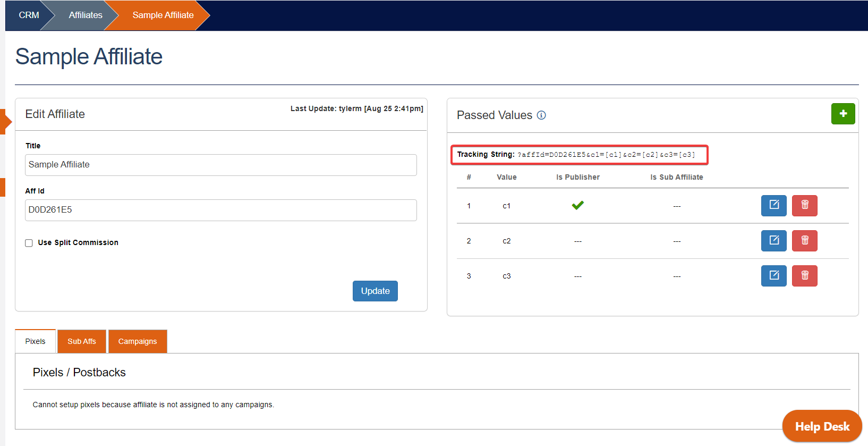Edit the c2 passed value row

click(773, 241)
